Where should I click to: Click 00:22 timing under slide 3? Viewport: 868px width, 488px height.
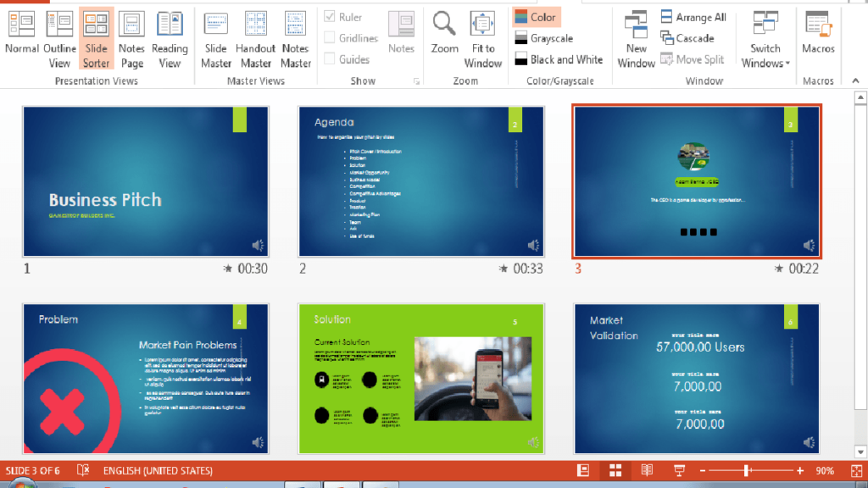click(x=804, y=269)
